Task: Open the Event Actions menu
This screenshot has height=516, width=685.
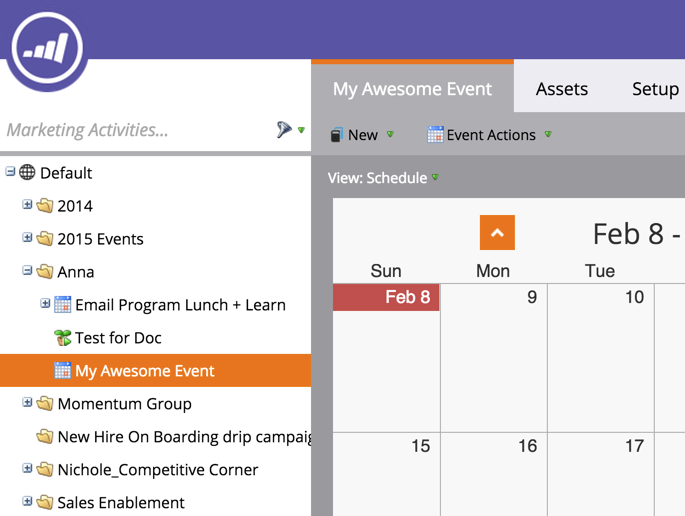Action: click(490, 135)
